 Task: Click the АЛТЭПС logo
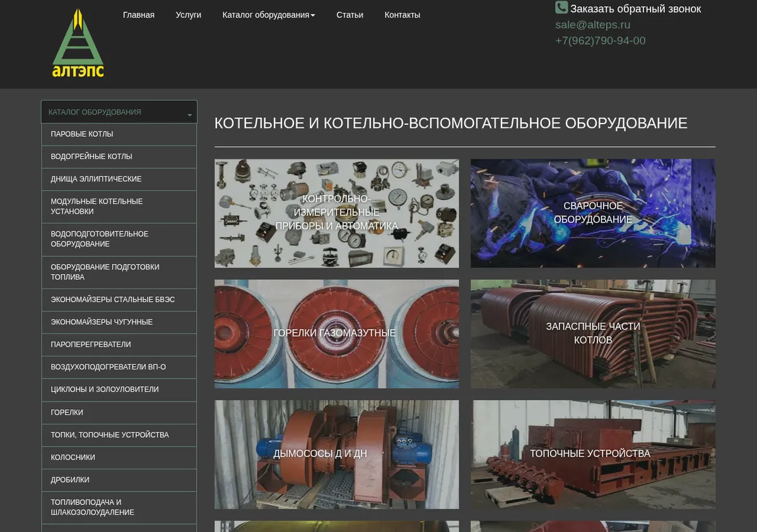tap(78, 43)
